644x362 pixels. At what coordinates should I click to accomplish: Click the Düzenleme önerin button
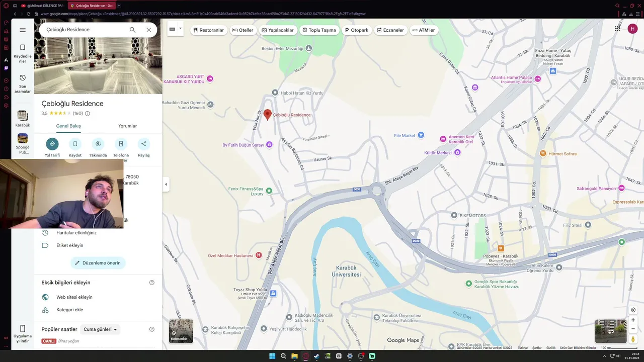(x=98, y=263)
